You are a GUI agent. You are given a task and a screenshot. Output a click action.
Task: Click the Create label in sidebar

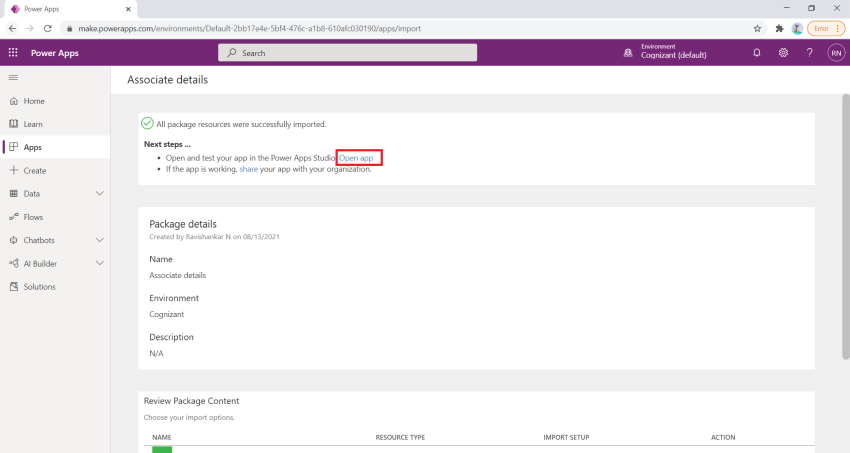tap(35, 171)
